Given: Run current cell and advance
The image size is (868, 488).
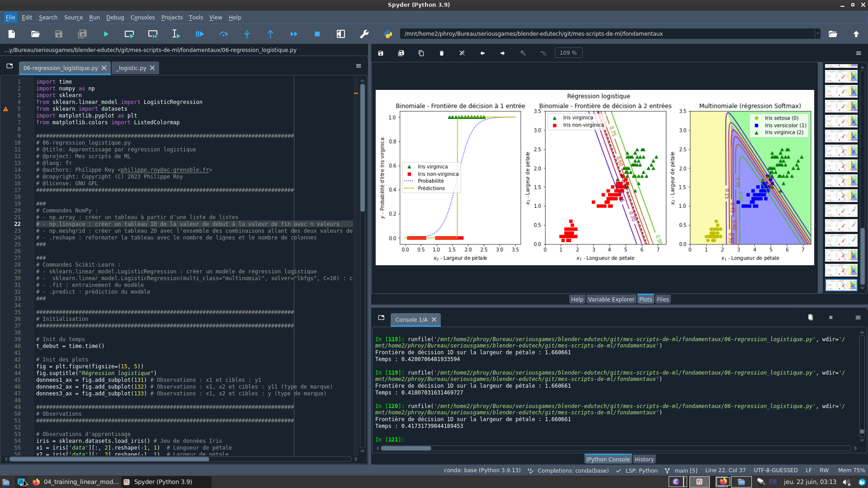Looking at the screenshot, I should tap(153, 34).
